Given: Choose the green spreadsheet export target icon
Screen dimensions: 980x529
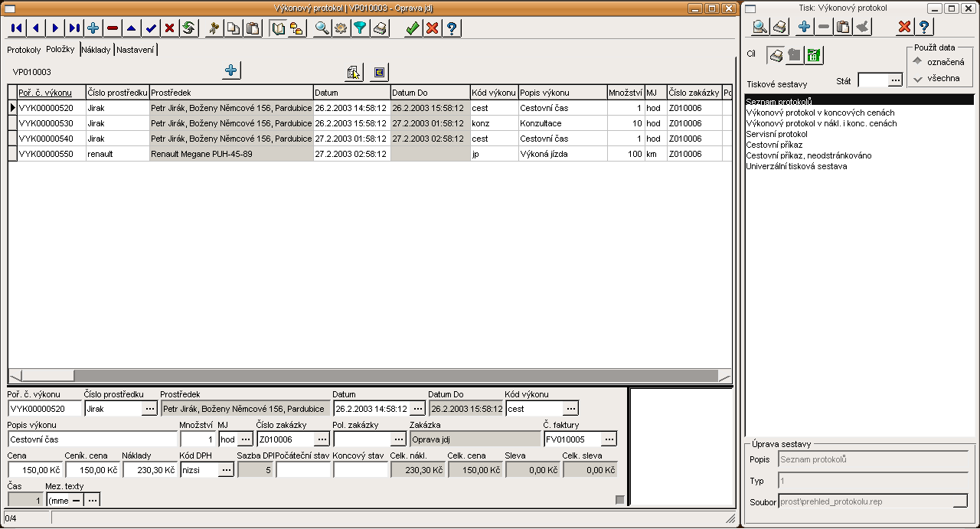Looking at the screenshot, I should (x=814, y=55).
